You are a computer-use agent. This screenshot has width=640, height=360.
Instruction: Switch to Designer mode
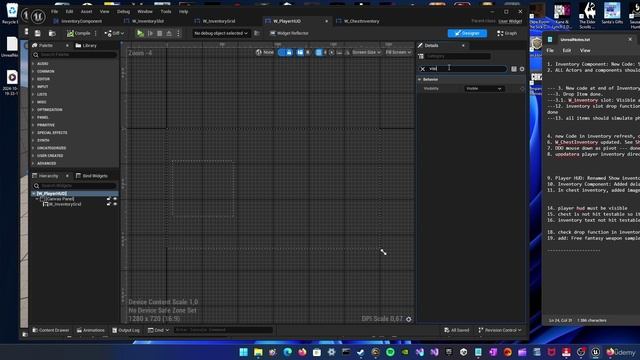pos(467,33)
